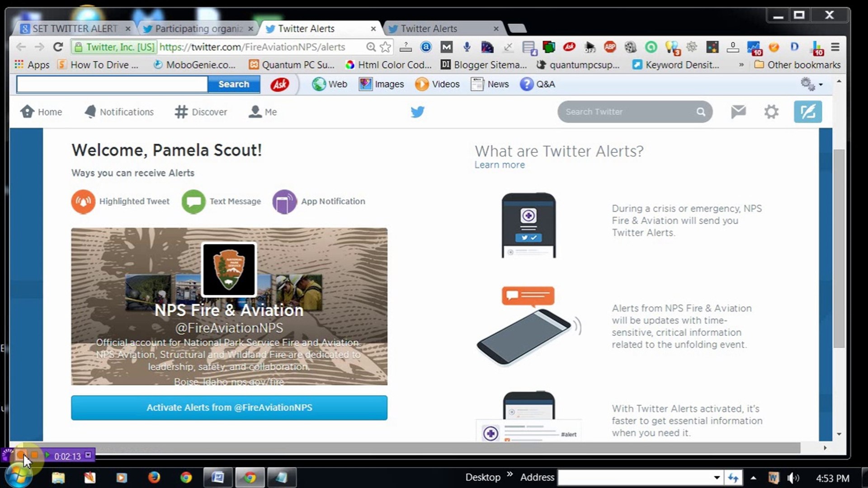
Task: Open the Images link in Ask toolbar
Action: (382, 84)
